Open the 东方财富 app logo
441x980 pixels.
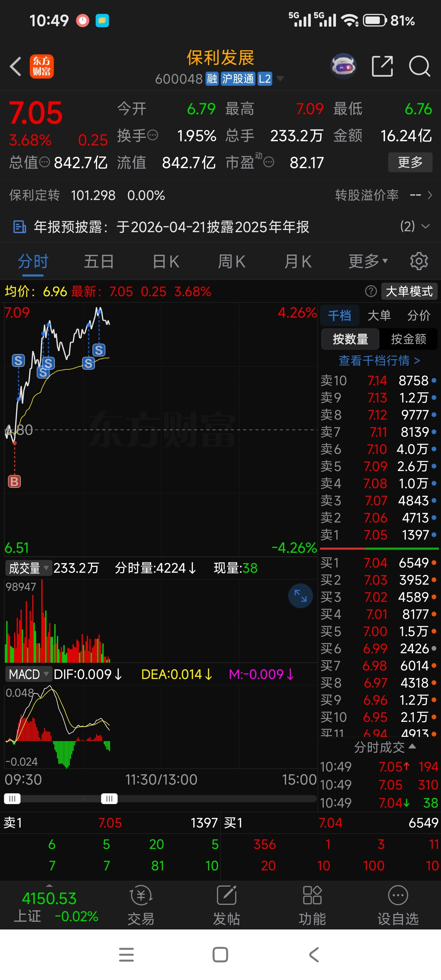click(x=42, y=66)
